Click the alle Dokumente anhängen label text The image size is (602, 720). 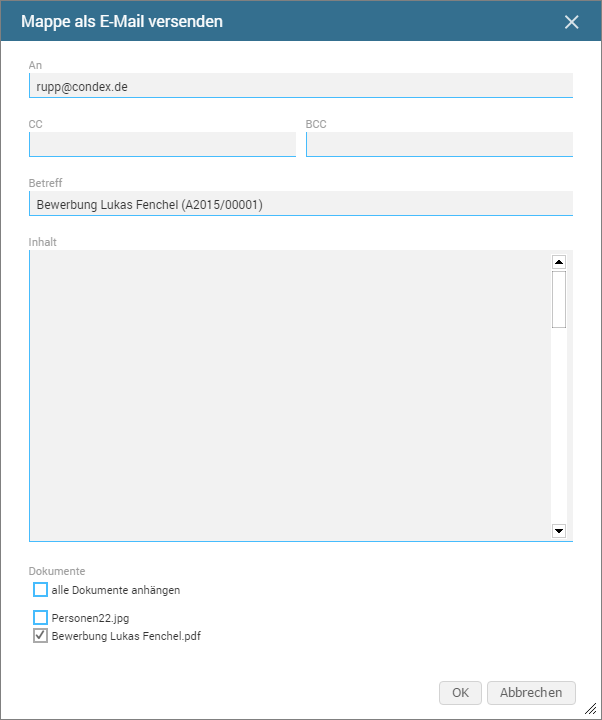pos(116,590)
